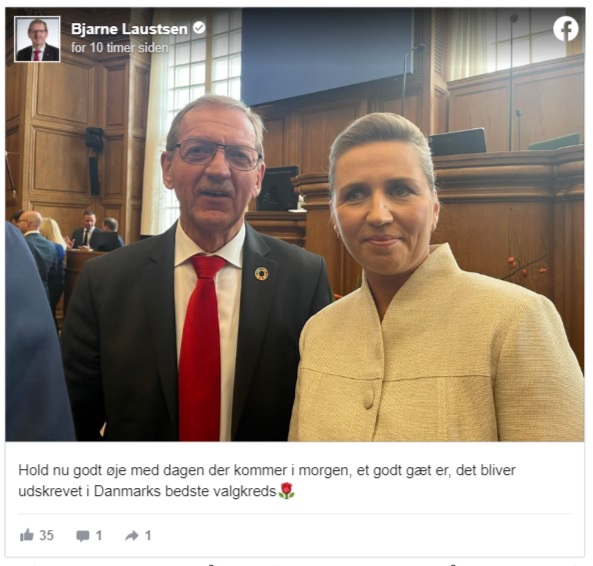593x566 pixels.
Task: Click the comment count of 1
Action: pos(99,535)
